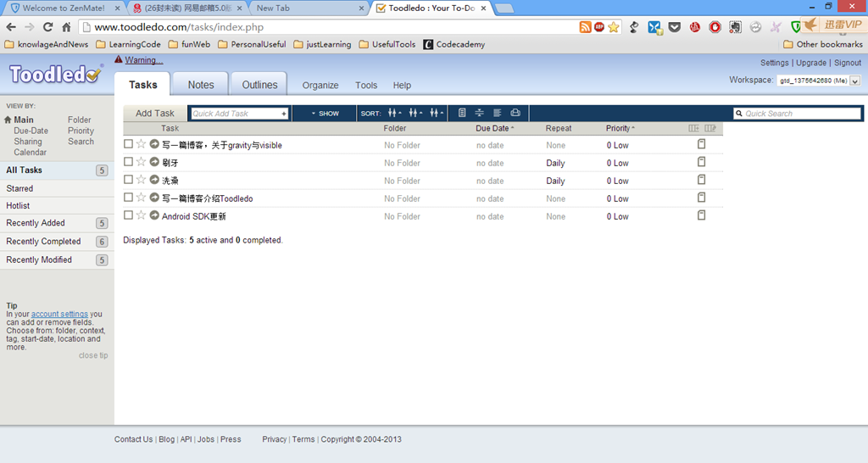The image size is (868, 463).
Task: Click the dividers toggle icon in toolbar
Action: click(x=480, y=113)
